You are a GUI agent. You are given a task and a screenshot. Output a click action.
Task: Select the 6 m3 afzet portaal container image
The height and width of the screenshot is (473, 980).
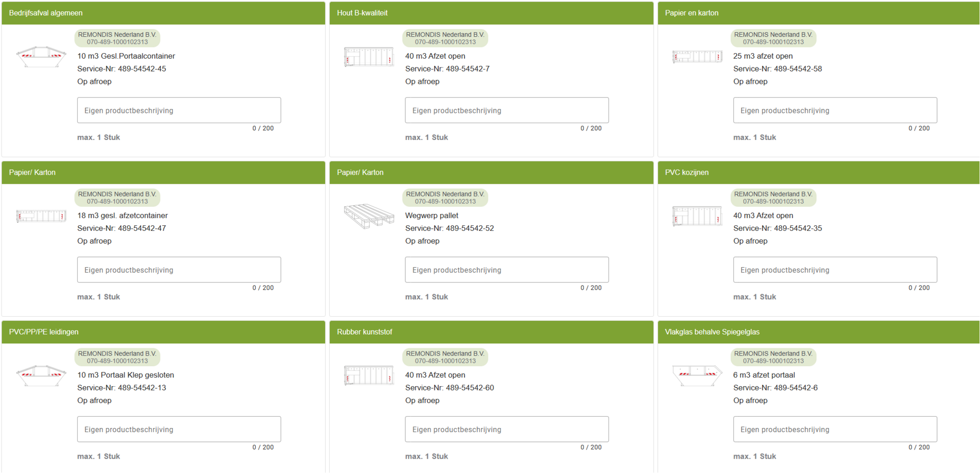click(697, 375)
